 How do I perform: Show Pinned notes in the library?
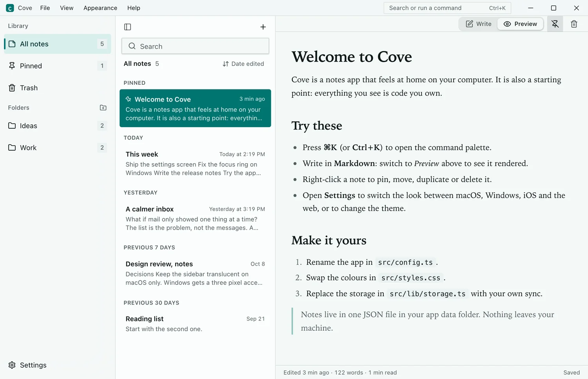[58, 66]
